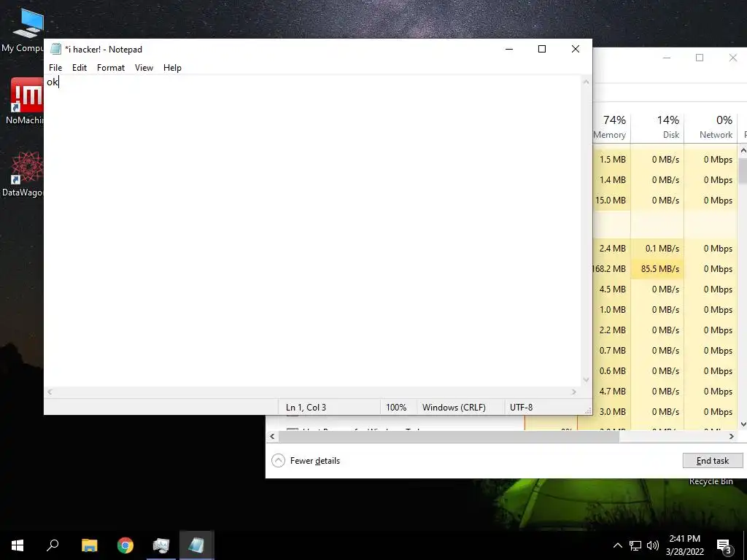Viewport: 747px width, 560px height.
Task: Collapse Task Manager with Fewer details
Action: pyautogui.click(x=306, y=461)
